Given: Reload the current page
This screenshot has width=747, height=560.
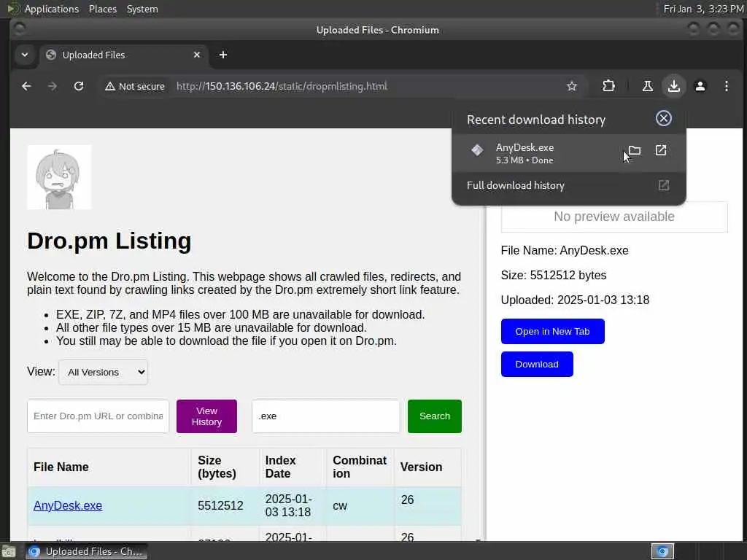Looking at the screenshot, I should [79, 86].
